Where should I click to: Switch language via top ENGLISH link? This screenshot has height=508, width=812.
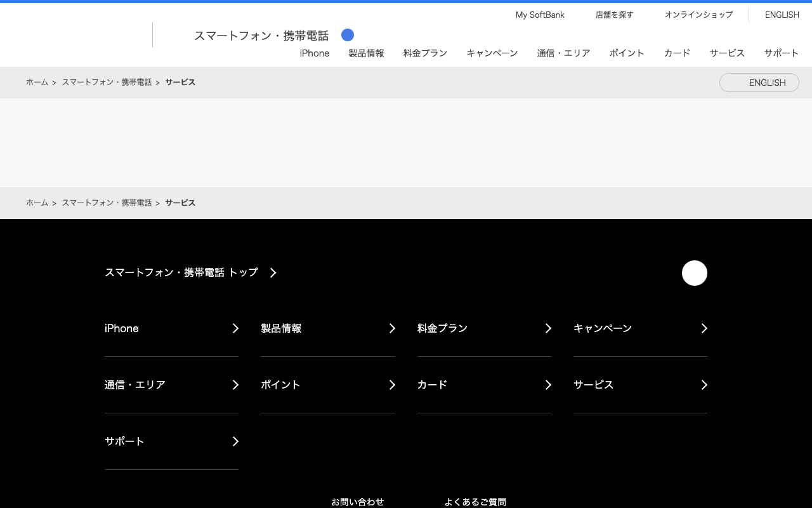[x=782, y=15]
